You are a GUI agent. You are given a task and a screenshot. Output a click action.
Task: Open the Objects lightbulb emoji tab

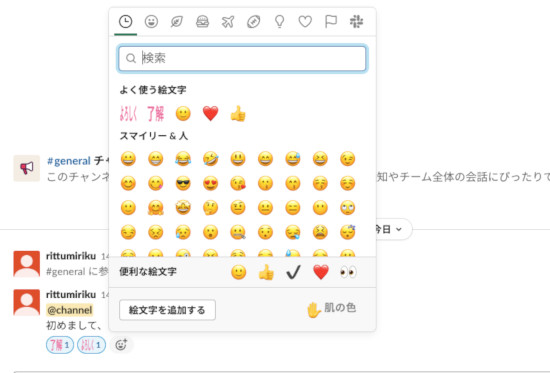(x=279, y=22)
